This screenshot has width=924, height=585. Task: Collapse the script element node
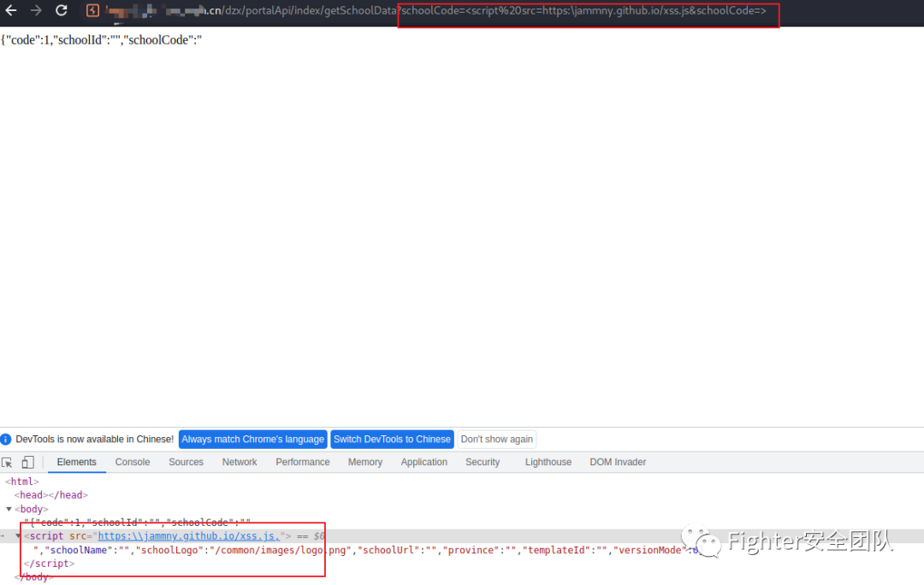18,536
